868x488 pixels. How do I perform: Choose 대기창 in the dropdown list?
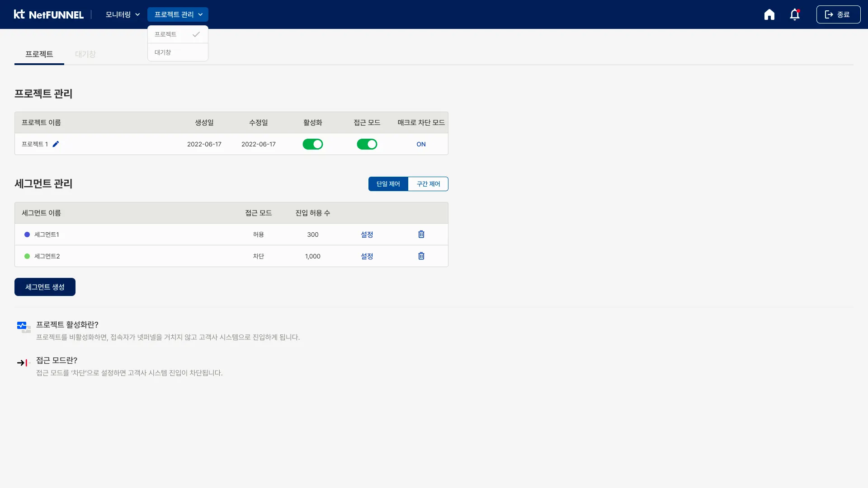click(177, 52)
